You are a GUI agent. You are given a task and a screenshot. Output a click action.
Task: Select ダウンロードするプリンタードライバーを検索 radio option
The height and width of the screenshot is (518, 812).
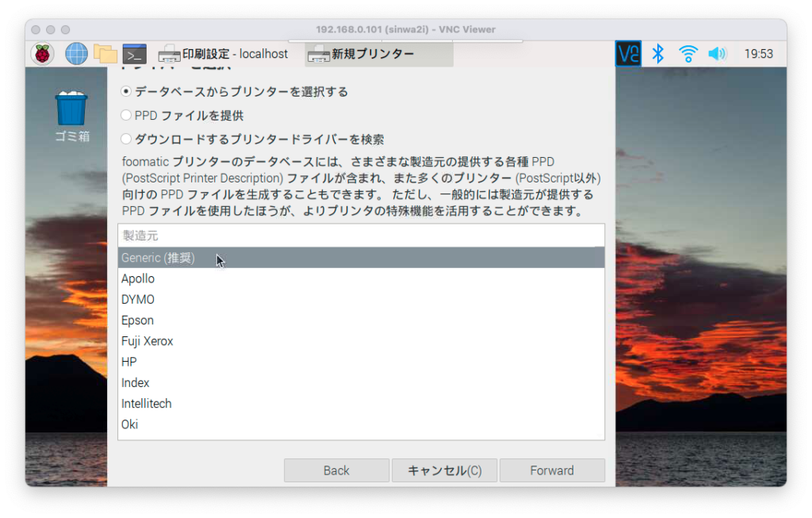pyautogui.click(x=126, y=140)
